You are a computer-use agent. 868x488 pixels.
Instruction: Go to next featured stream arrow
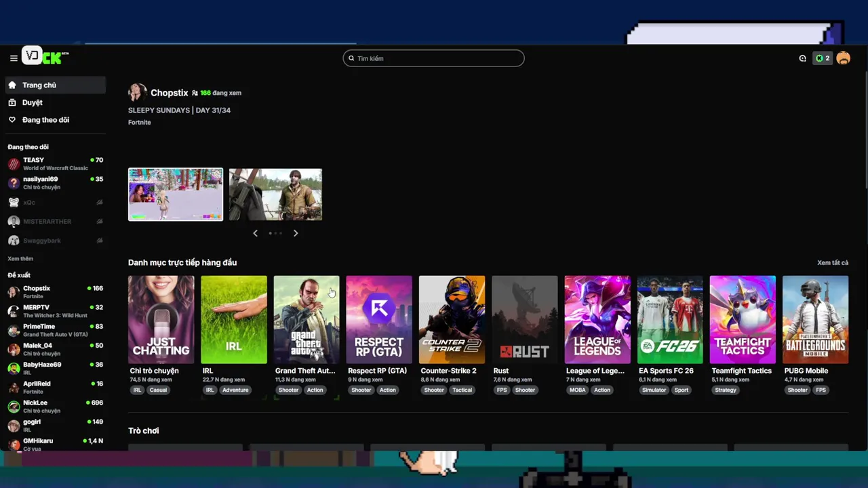click(296, 233)
